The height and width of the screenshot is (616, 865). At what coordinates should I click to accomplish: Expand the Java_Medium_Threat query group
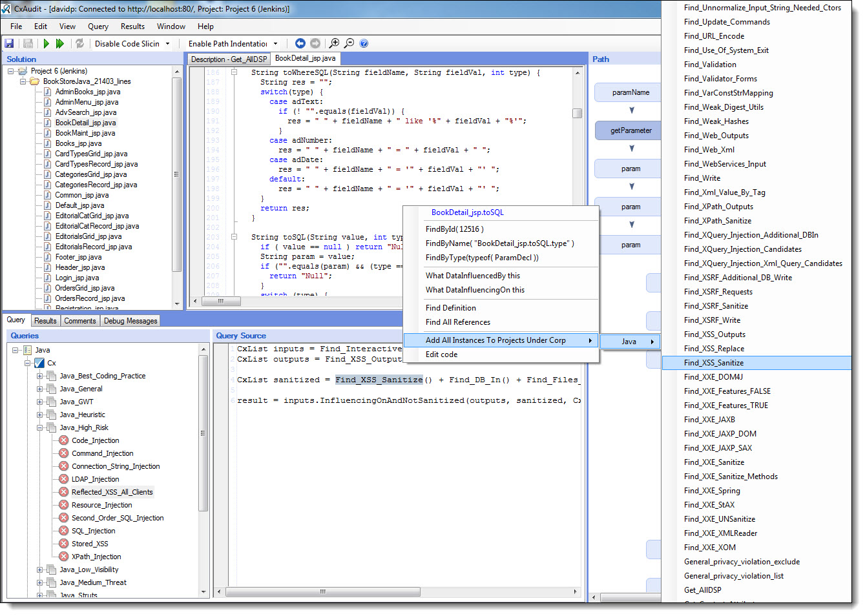[39, 582]
